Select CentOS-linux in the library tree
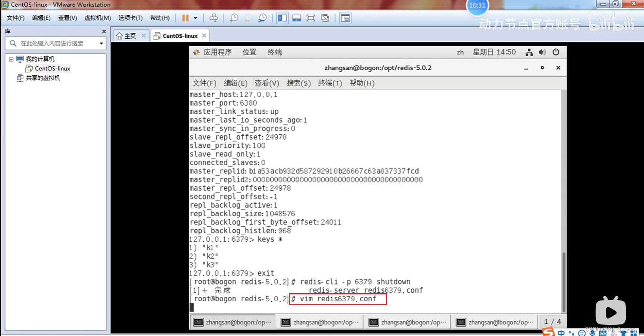 pyautogui.click(x=52, y=69)
